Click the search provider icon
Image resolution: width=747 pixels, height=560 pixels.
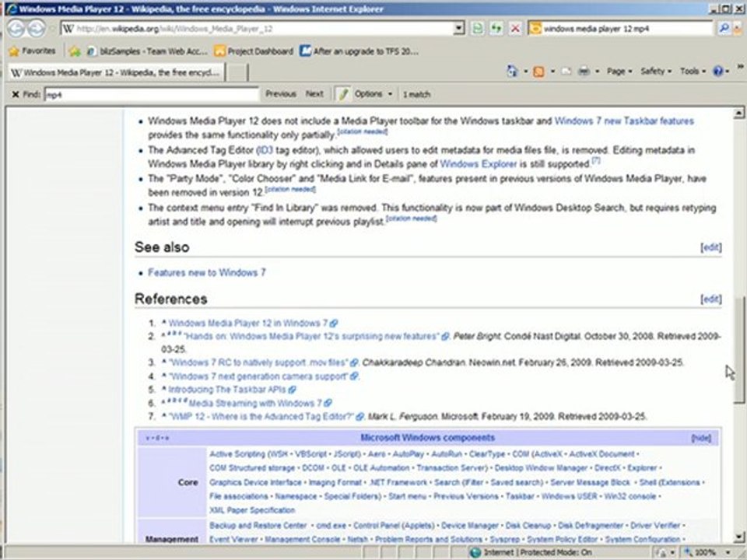(536, 29)
